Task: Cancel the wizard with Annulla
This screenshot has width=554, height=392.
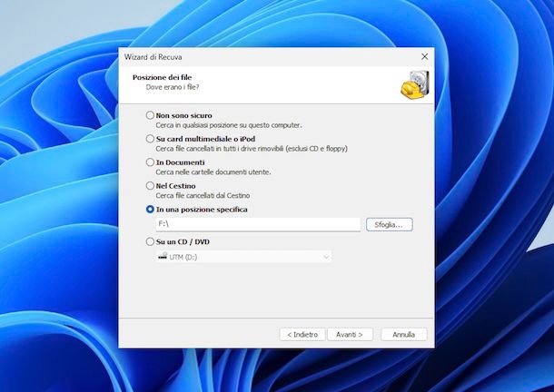Action: [x=404, y=335]
